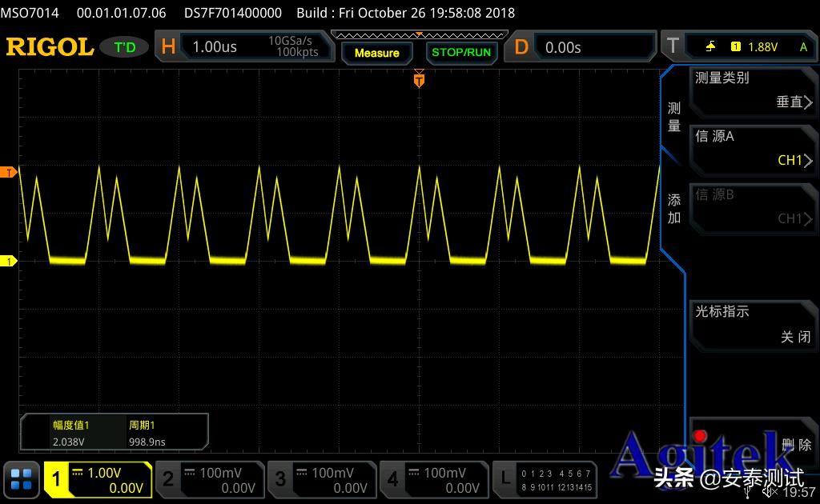The width and height of the screenshot is (820, 504).
Task: Click the Measure button
Action: (x=376, y=53)
